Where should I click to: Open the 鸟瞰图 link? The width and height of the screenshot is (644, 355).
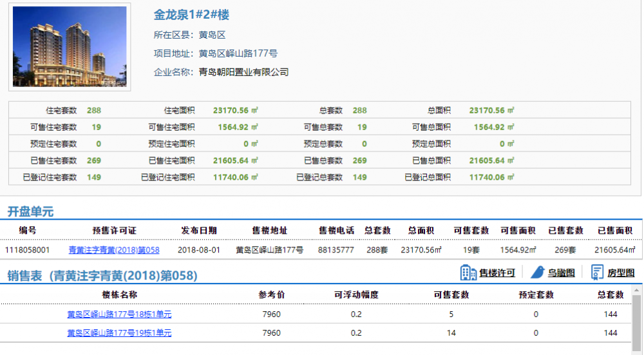[561, 273]
